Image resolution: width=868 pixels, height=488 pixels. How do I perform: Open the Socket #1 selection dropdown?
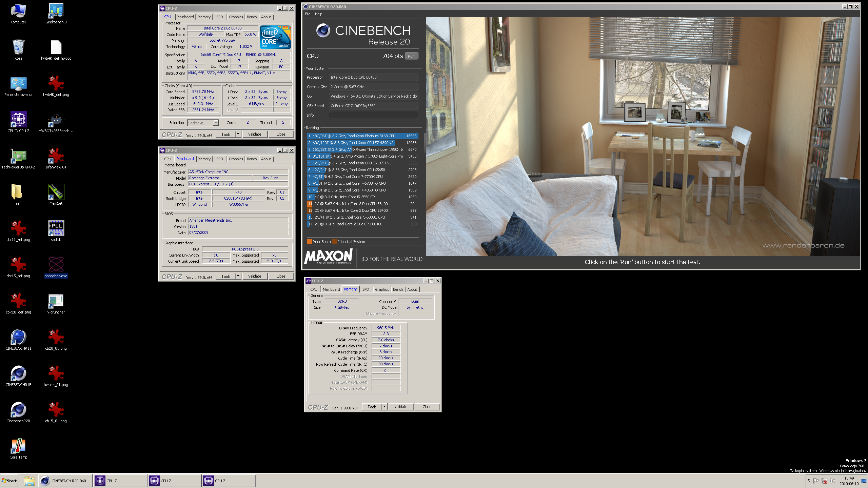203,123
